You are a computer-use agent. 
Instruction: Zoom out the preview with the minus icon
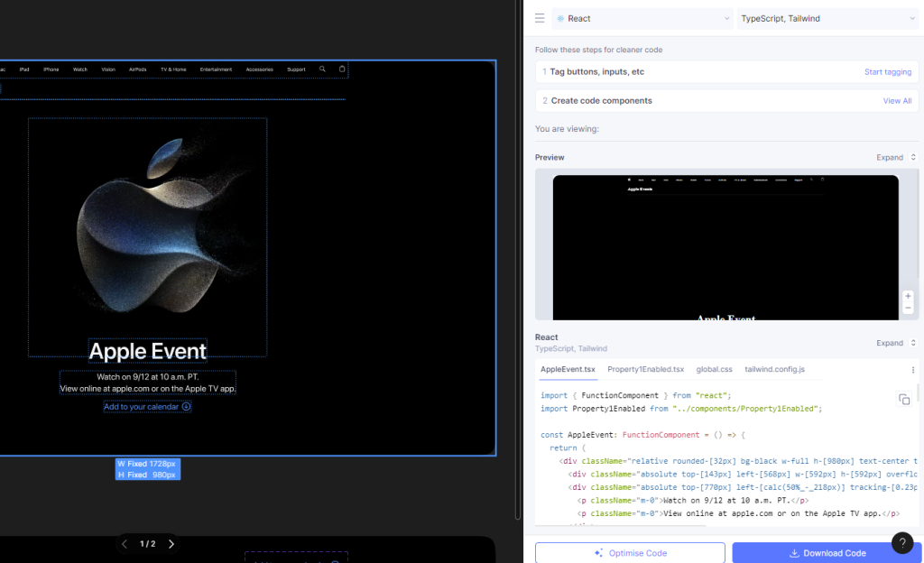(908, 309)
